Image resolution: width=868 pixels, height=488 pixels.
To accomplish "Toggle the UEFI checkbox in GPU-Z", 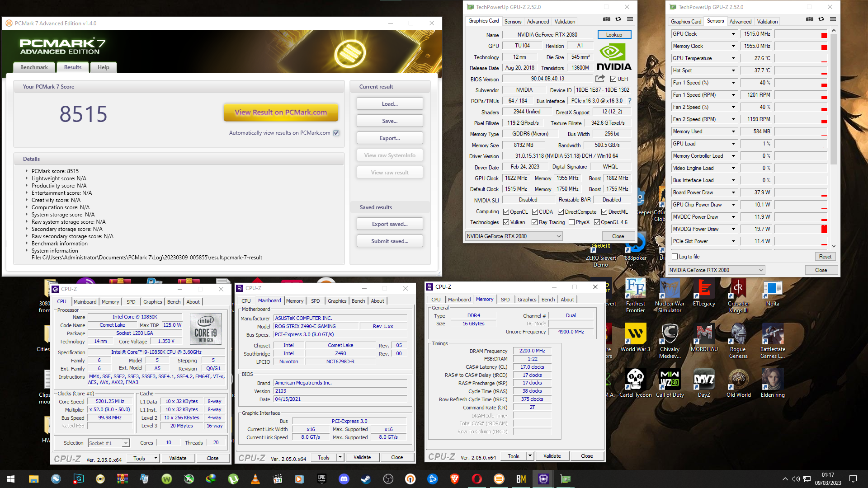I will pyautogui.click(x=613, y=79).
